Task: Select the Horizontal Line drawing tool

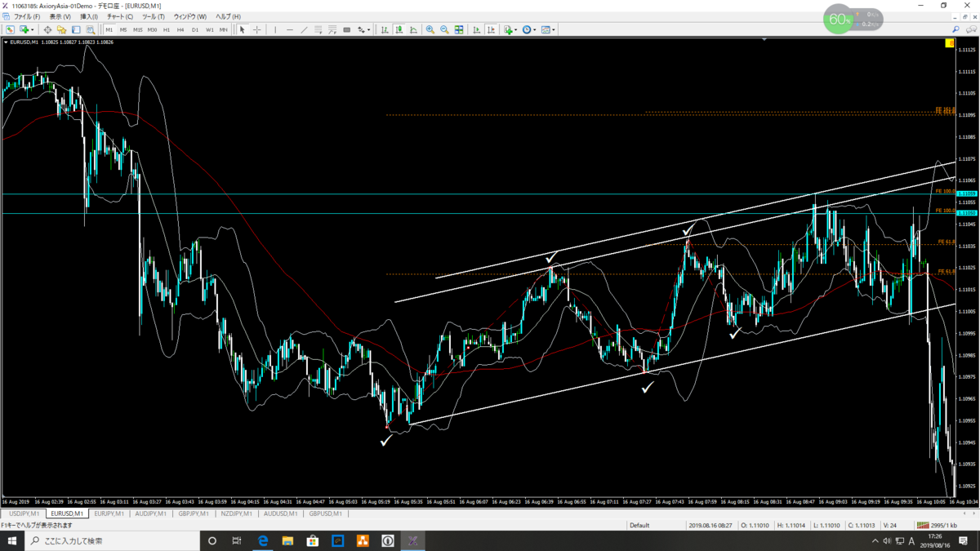Action: [x=290, y=29]
